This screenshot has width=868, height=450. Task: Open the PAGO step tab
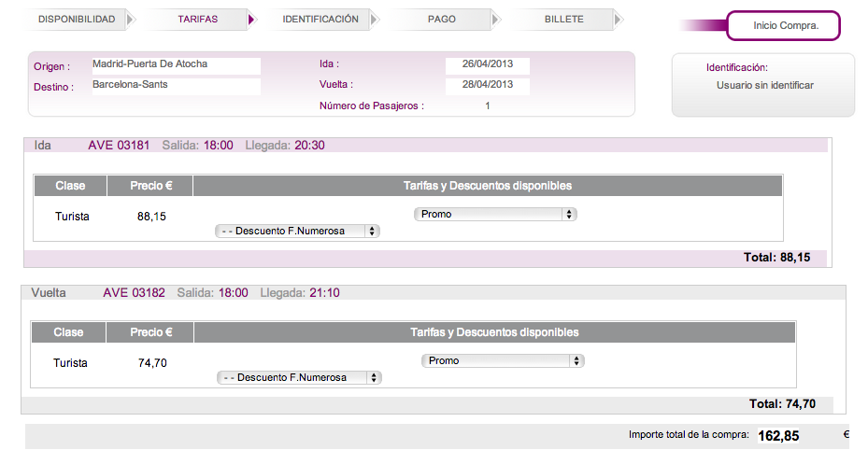442,20
